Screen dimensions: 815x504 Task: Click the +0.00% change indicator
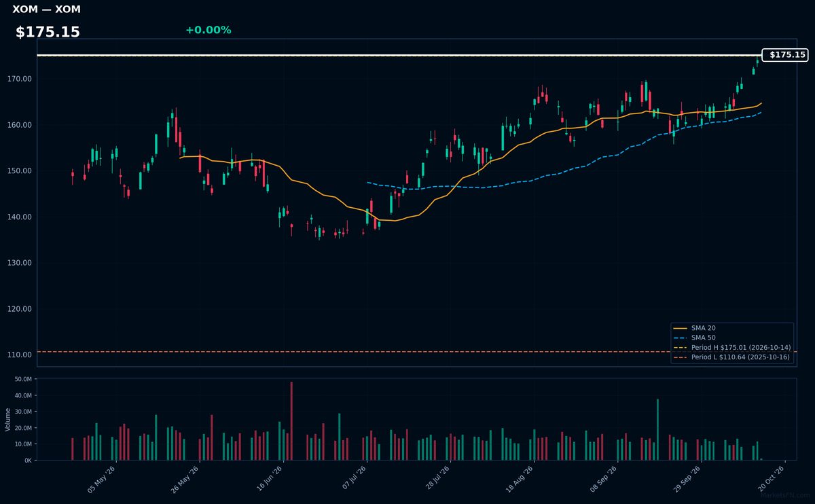(x=208, y=30)
